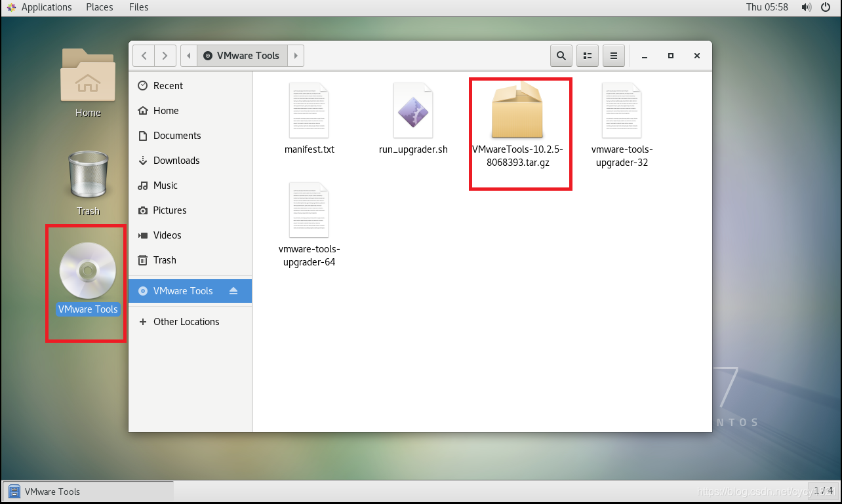Click the trash can icon in the sidebar
This screenshot has width=842, height=504.
coord(143,260)
